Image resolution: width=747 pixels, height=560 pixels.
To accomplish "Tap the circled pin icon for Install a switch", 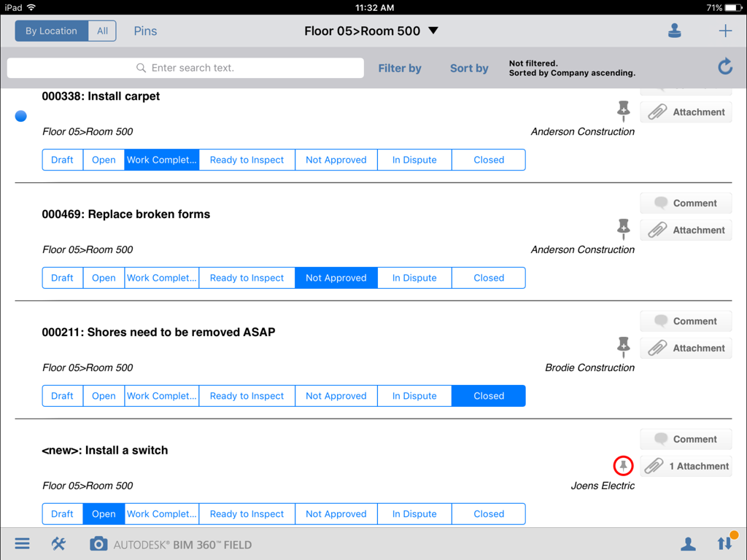I will [x=623, y=465].
